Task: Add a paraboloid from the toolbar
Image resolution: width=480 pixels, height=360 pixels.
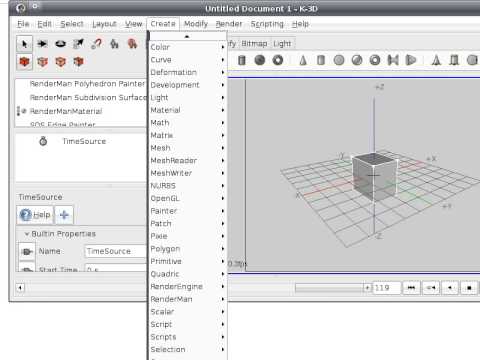Action: 411,60
